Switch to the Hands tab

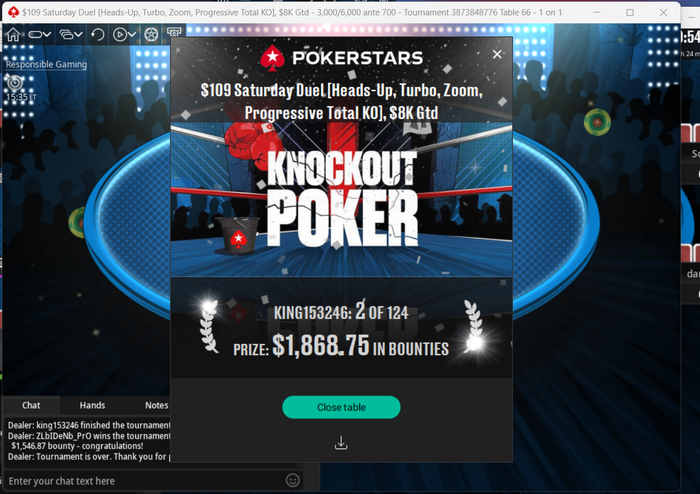coord(92,405)
